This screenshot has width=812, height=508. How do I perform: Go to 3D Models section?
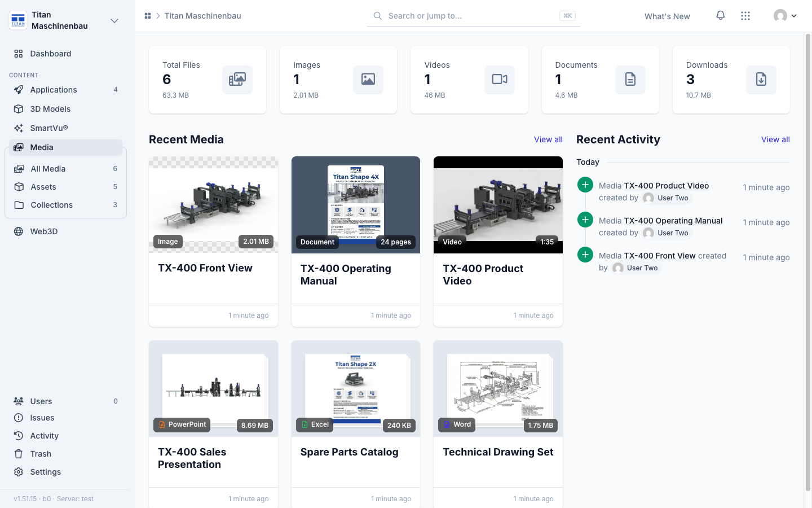point(65,109)
